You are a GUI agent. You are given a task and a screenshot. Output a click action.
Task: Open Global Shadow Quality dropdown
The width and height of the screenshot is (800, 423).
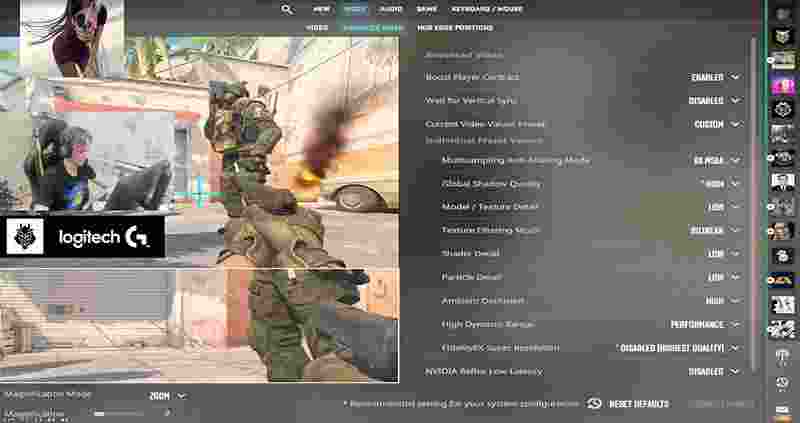tap(722, 184)
